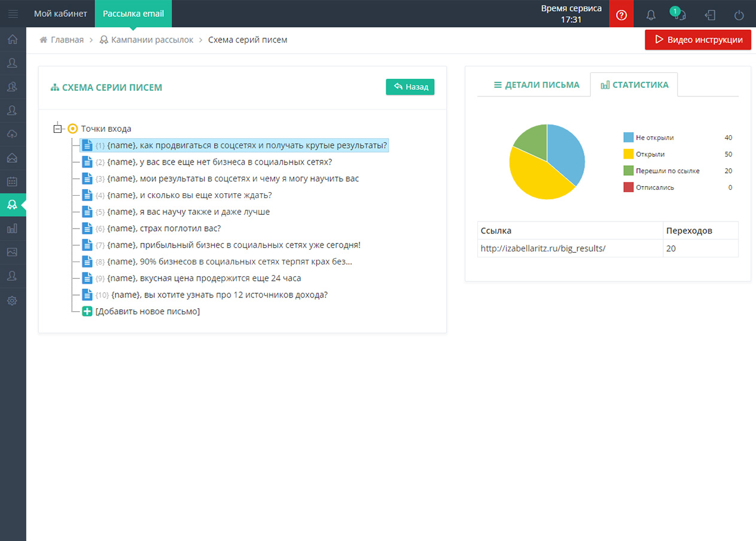
Task: Open settings gear icon in sidebar
Action: pos(13,300)
